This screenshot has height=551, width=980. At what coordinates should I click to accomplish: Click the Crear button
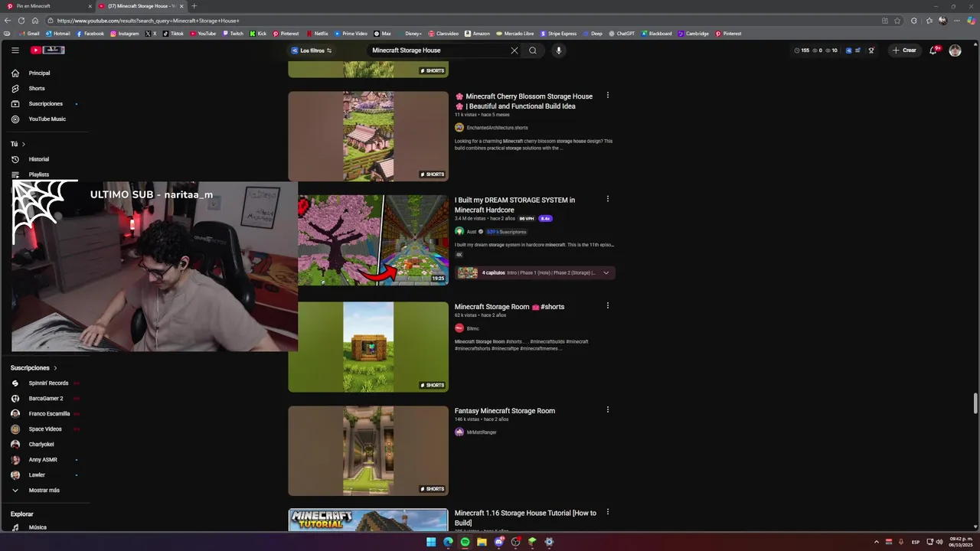point(904,51)
